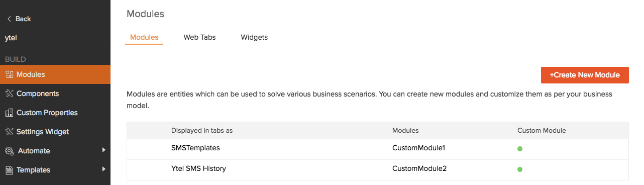Viewport: 644px width, 185px height.
Task: Select the Modules tab
Action: click(144, 37)
